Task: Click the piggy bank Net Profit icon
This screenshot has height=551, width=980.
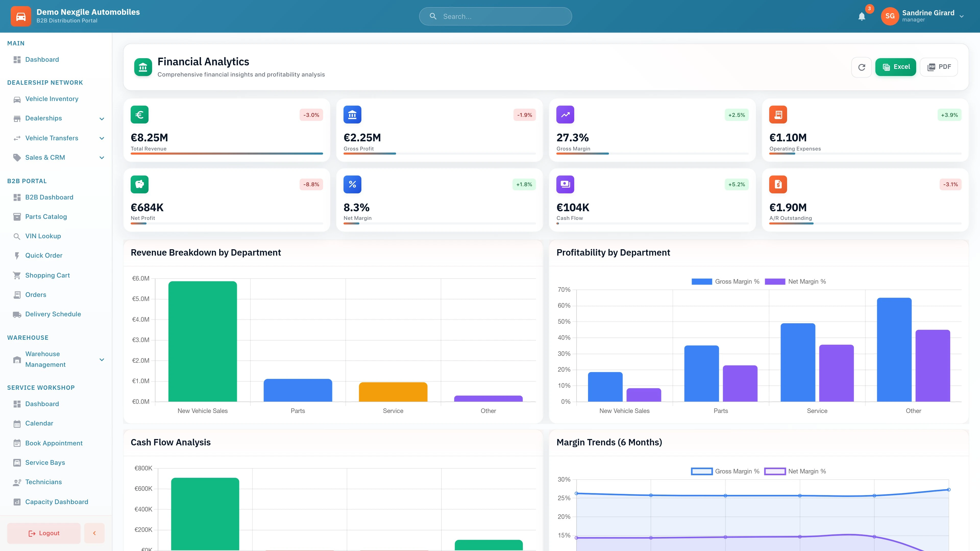Action: (x=140, y=184)
